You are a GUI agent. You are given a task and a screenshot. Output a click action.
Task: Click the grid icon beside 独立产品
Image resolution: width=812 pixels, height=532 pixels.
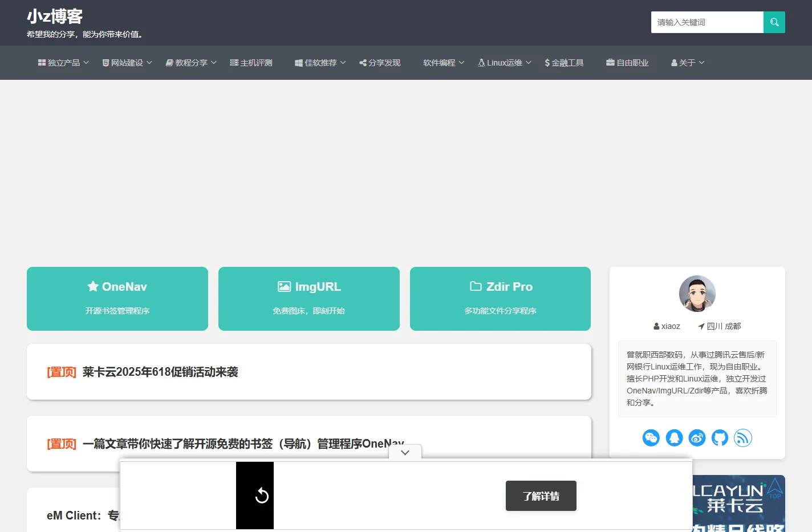pyautogui.click(x=42, y=63)
